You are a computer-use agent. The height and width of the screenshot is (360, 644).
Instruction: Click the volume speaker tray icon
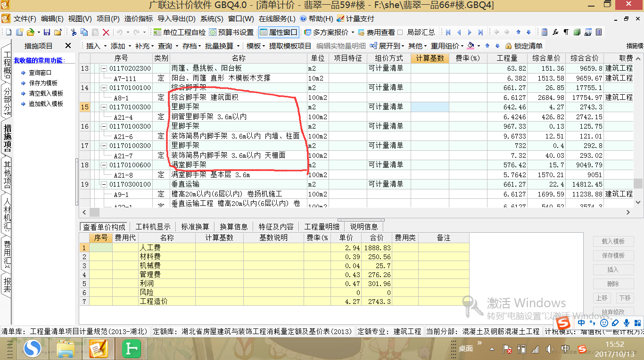550,349
